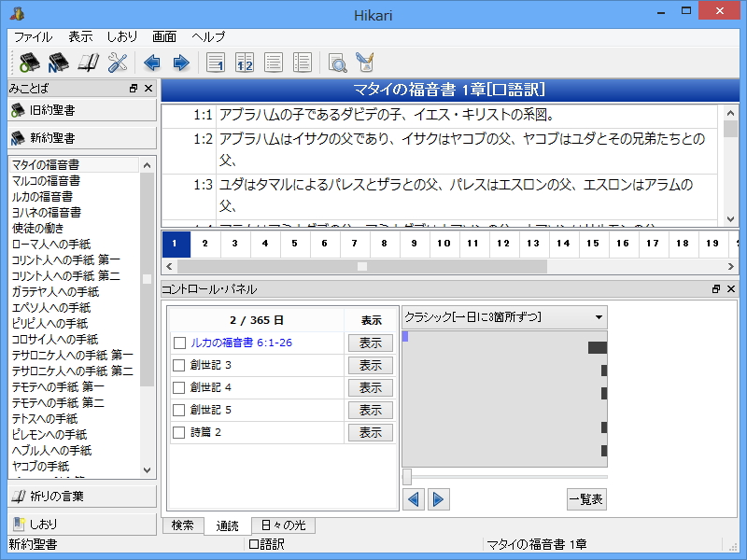Switch to the 通読 tab

coord(226,525)
